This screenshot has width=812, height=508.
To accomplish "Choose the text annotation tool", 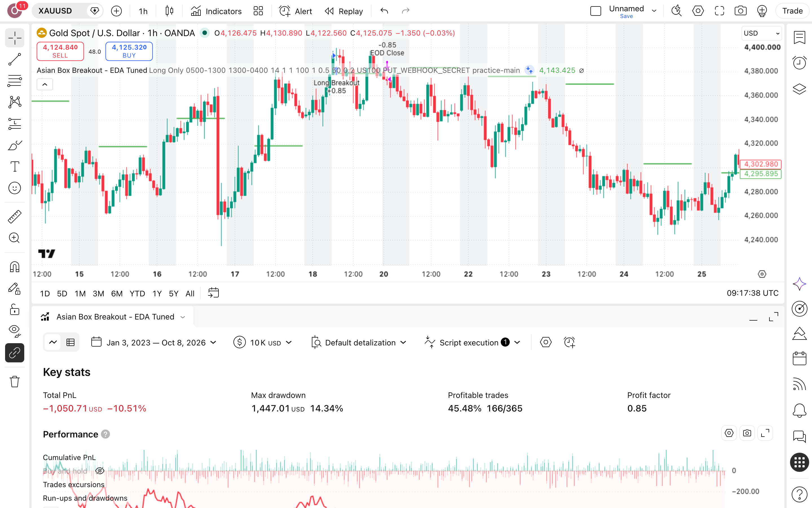I will point(14,167).
